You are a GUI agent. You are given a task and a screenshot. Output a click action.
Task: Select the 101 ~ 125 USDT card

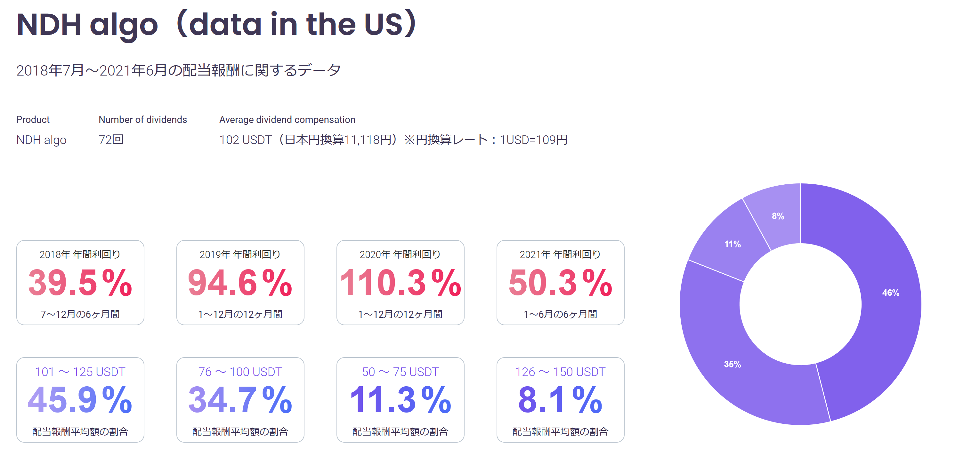click(80, 400)
